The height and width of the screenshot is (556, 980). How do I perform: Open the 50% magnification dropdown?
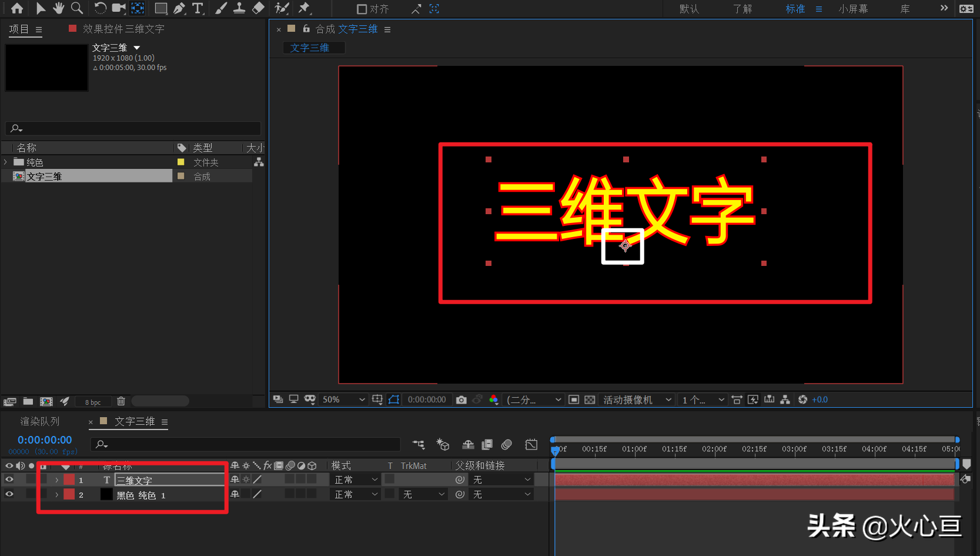click(x=343, y=399)
